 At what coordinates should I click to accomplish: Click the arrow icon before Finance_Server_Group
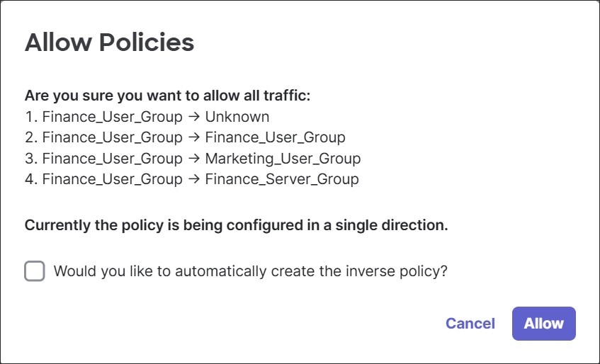[194, 179]
